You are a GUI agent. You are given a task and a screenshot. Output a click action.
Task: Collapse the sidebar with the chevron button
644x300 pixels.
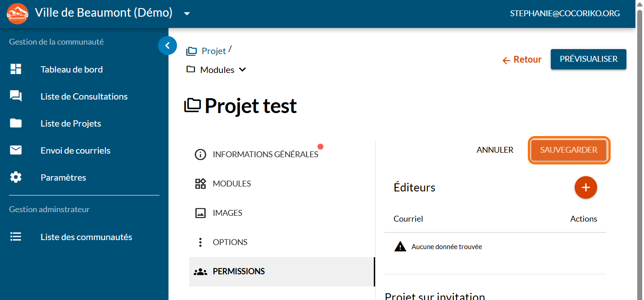tap(167, 45)
